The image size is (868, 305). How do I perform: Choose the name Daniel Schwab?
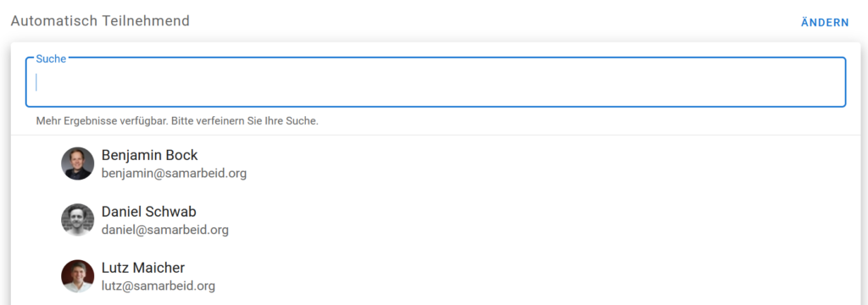[x=149, y=212]
